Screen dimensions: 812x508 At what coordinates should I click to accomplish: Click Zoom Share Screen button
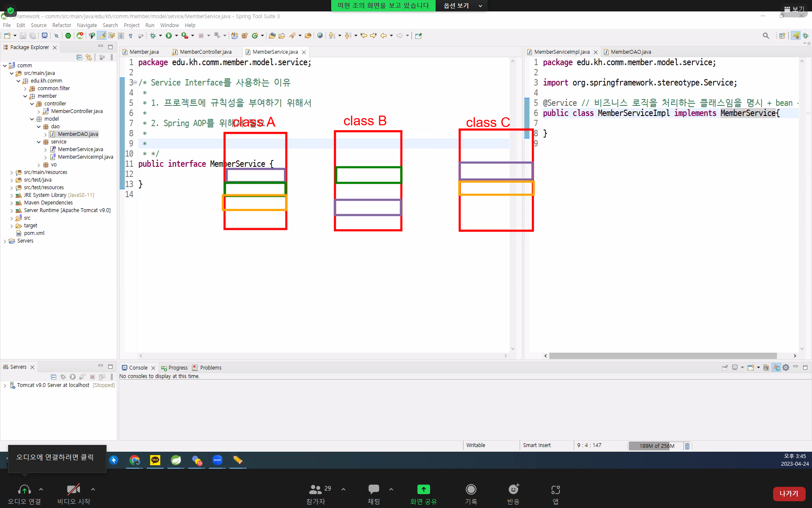pos(423,494)
